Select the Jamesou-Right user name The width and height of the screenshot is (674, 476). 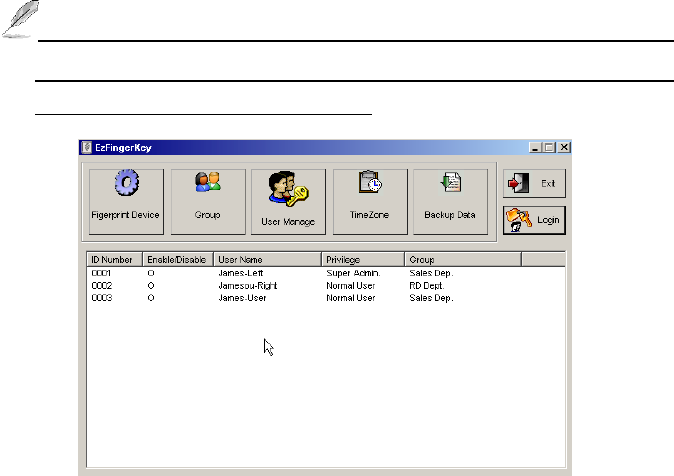point(248,286)
